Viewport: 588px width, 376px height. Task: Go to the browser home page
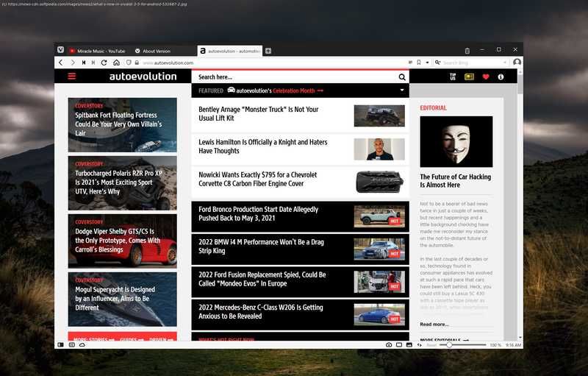[x=116, y=63]
